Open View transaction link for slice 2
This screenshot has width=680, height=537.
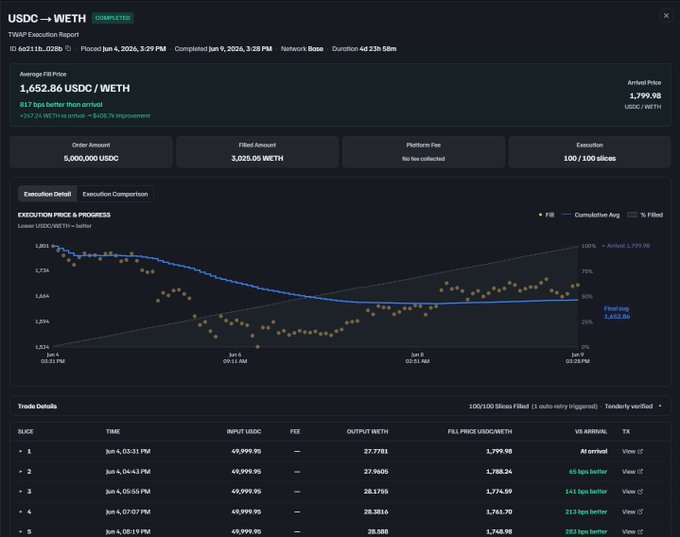click(x=632, y=472)
